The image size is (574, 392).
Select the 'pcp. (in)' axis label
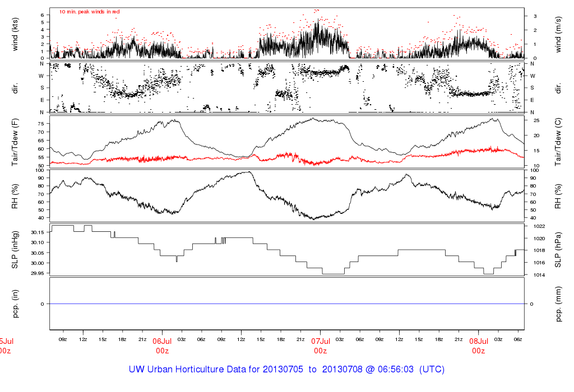[x=16, y=304]
